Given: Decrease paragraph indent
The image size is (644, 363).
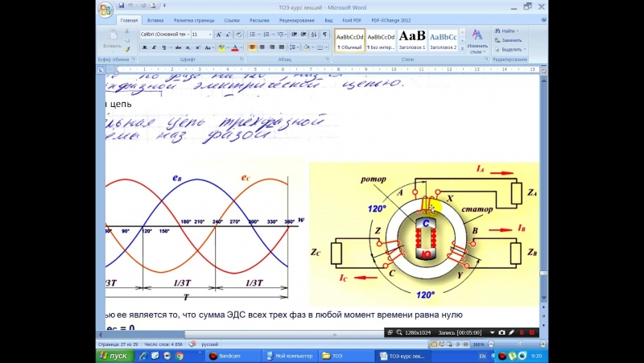Looking at the screenshot, I should [x=294, y=35].
